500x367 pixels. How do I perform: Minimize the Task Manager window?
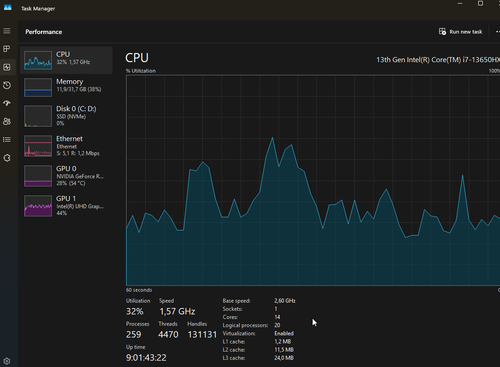pos(460,4)
